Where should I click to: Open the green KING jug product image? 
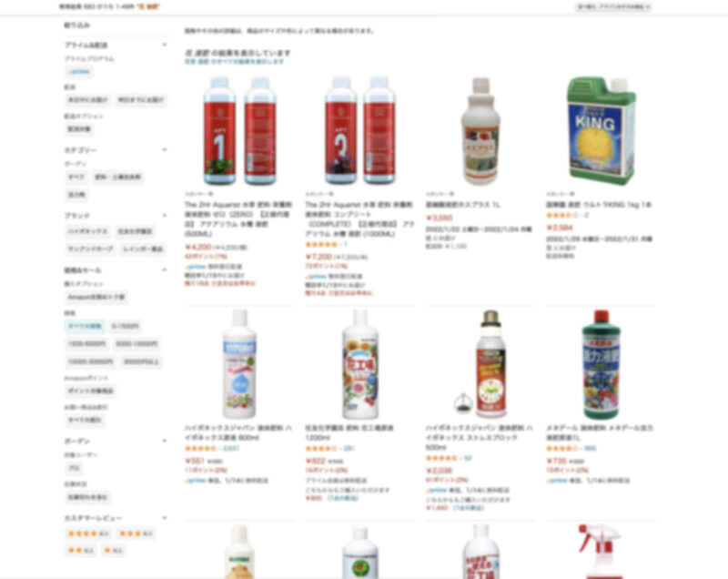coord(601,131)
